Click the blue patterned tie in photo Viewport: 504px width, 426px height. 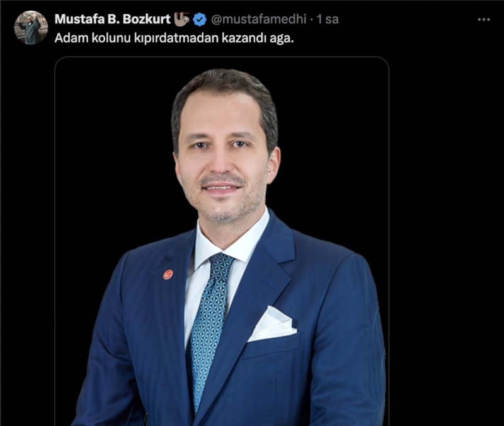(x=210, y=328)
